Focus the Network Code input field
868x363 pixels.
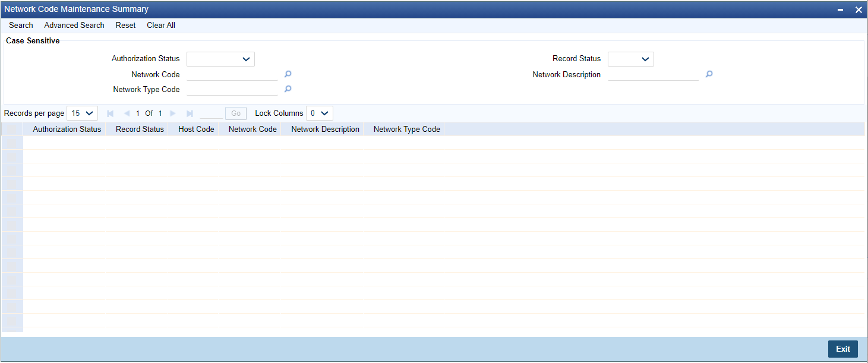click(232, 74)
